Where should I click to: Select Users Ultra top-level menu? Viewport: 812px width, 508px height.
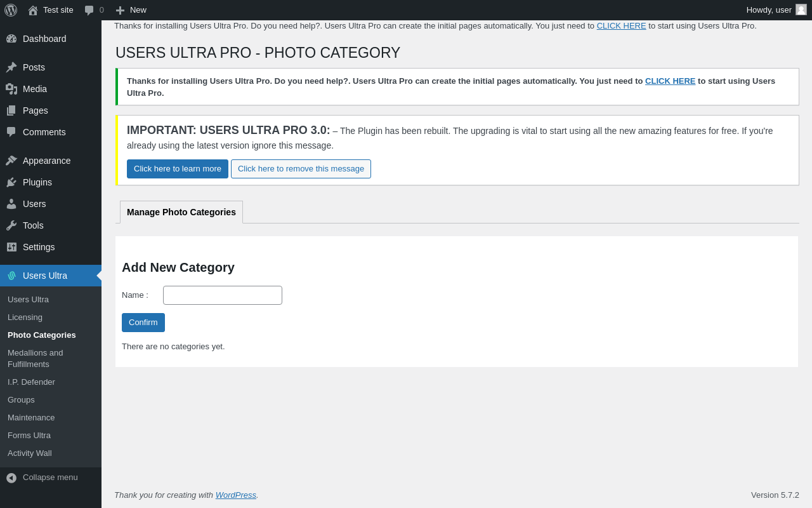coord(51,276)
